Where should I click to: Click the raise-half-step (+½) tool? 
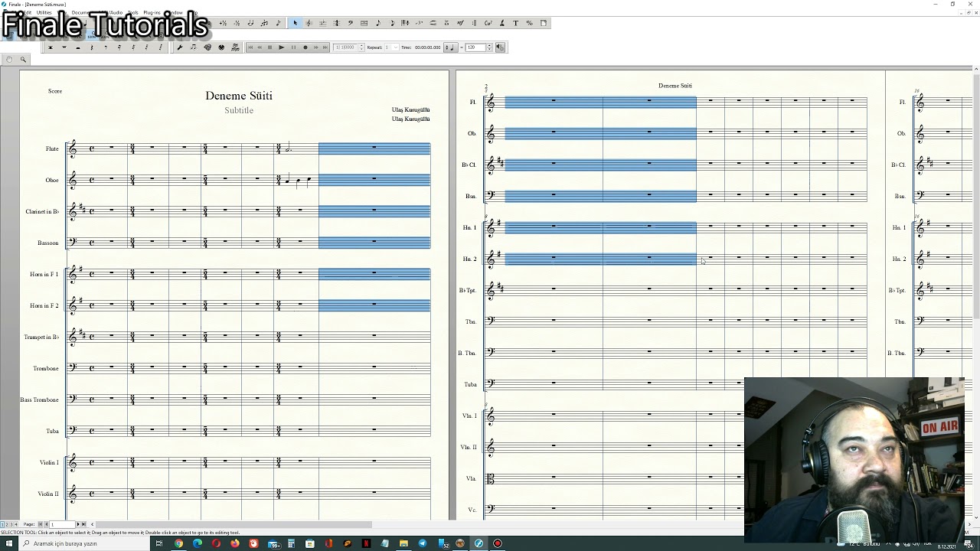[x=223, y=23]
